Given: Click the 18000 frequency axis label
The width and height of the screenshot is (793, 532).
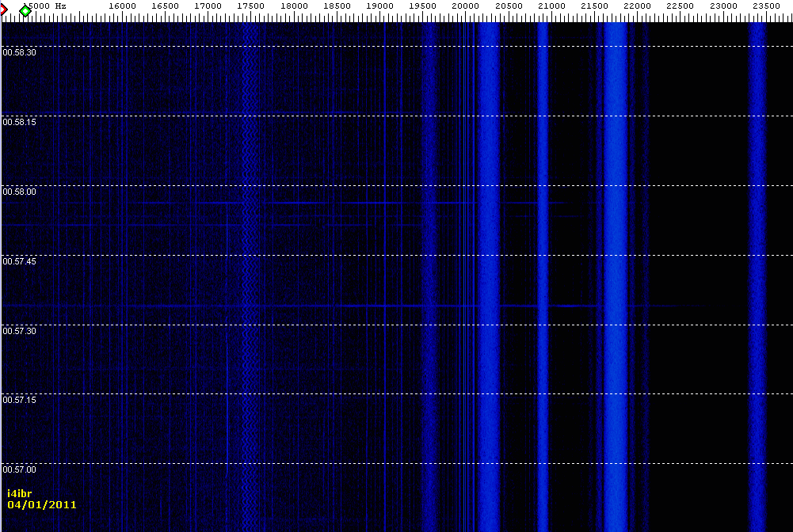Looking at the screenshot, I should [x=295, y=6].
